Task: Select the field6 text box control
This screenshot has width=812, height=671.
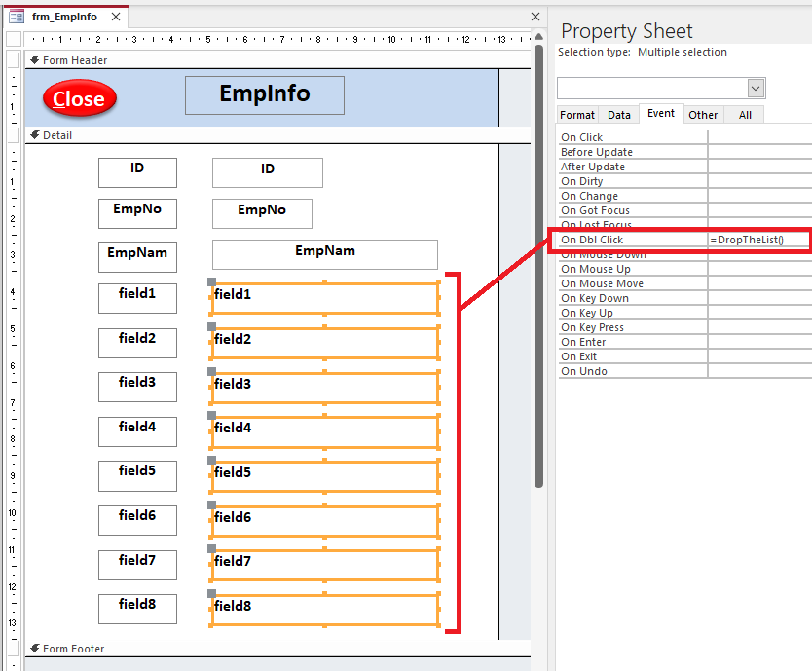Action: coord(325,521)
